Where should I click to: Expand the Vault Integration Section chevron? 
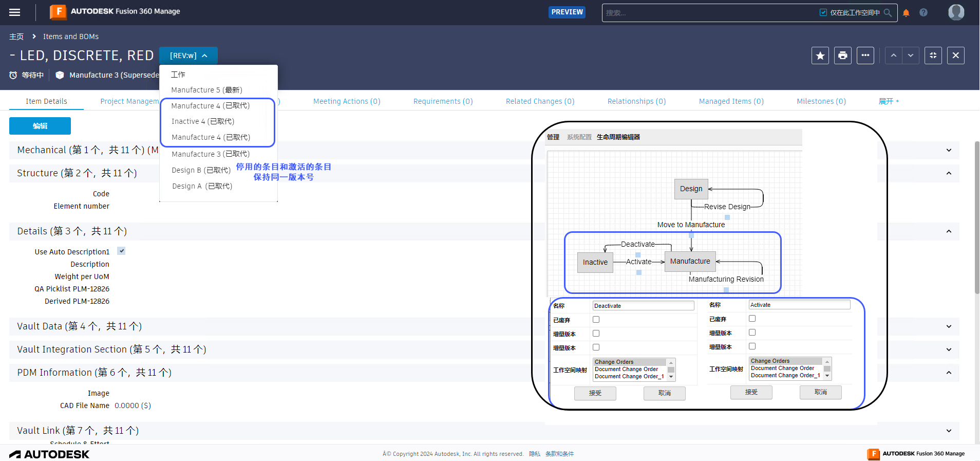coord(949,349)
